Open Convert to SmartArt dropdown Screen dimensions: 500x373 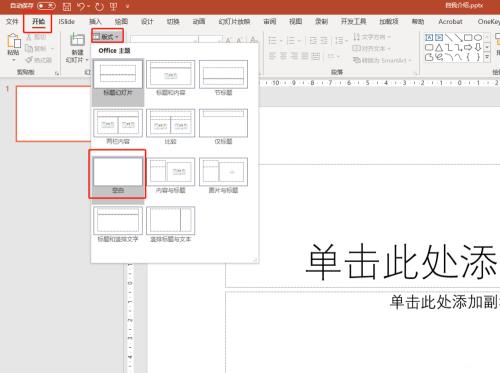pos(382,60)
